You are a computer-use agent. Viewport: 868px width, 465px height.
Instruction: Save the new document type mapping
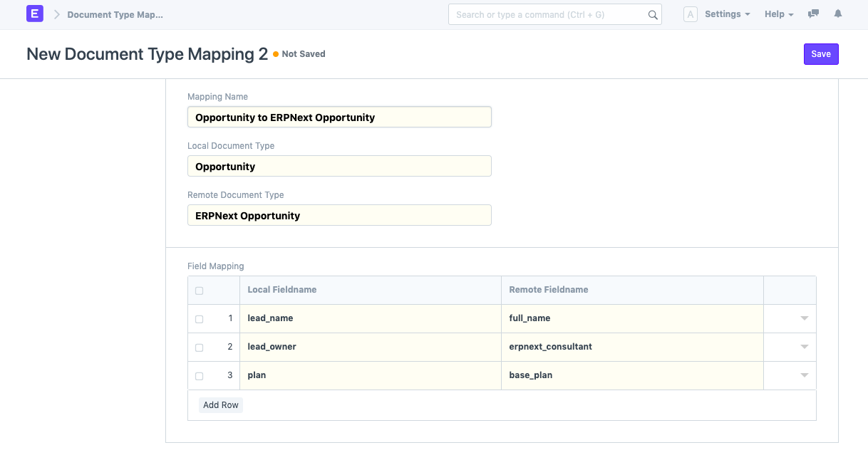pyautogui.click(x=820, y=54)
